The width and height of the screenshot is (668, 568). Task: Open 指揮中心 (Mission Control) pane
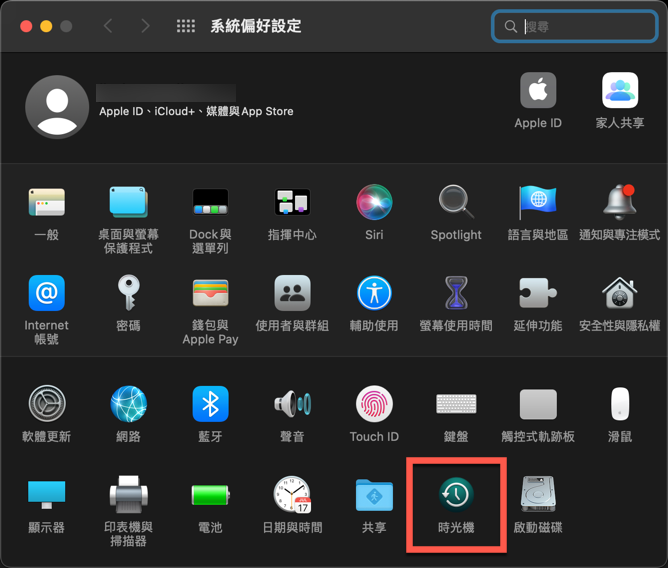(x=292, y=202)
